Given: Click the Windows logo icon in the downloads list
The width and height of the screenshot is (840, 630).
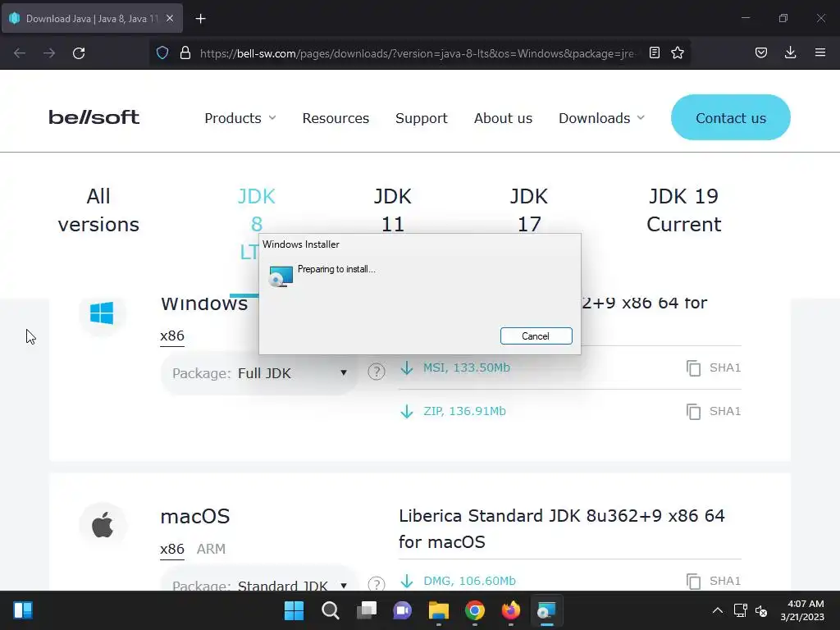Looking at the screenshot, I should pos(102,313).
